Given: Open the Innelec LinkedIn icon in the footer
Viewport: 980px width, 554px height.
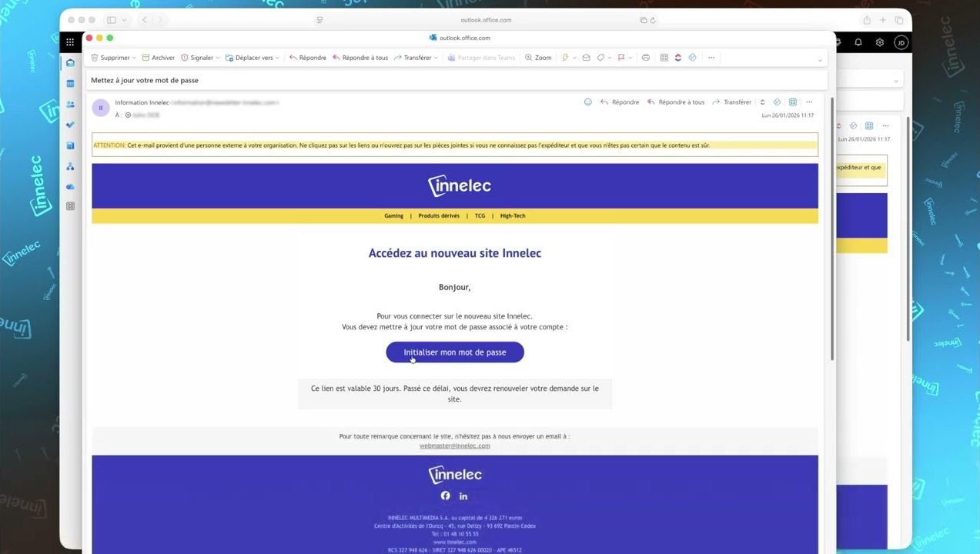Looking at the screenshot, I should [463, 496].
